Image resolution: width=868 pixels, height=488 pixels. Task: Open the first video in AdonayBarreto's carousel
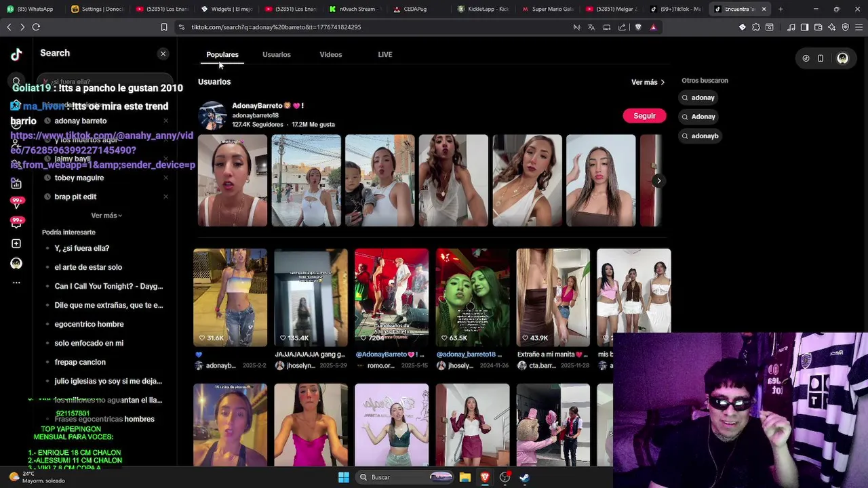pyautogui.click(x=233, y=180)
